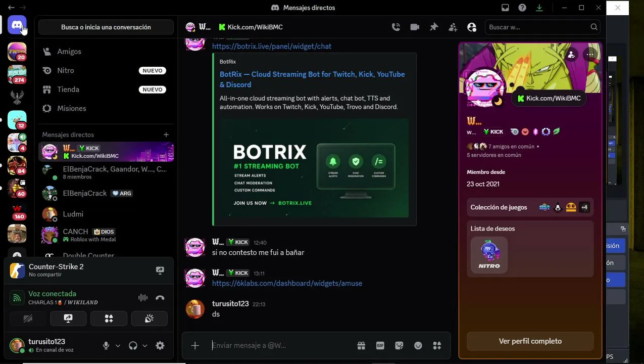Open the Amigos tab
644x364 pixels.
coord(106,52)
